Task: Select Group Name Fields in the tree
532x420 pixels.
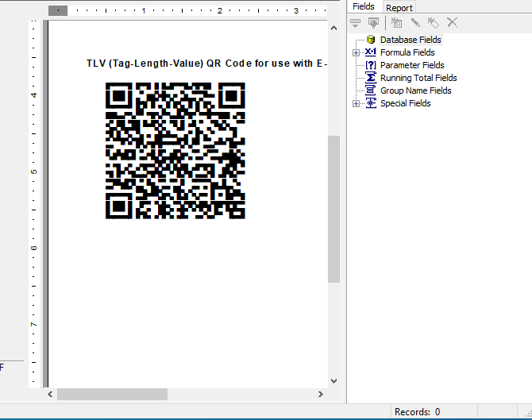Action: pos(416,91)
